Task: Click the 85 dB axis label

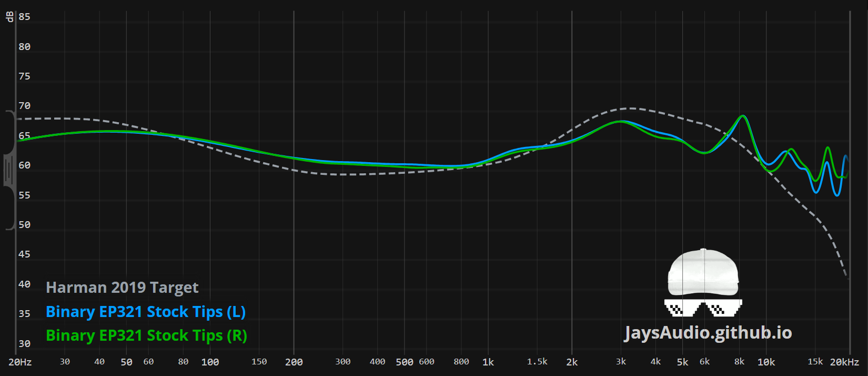Action: click(x=24, y=17)
